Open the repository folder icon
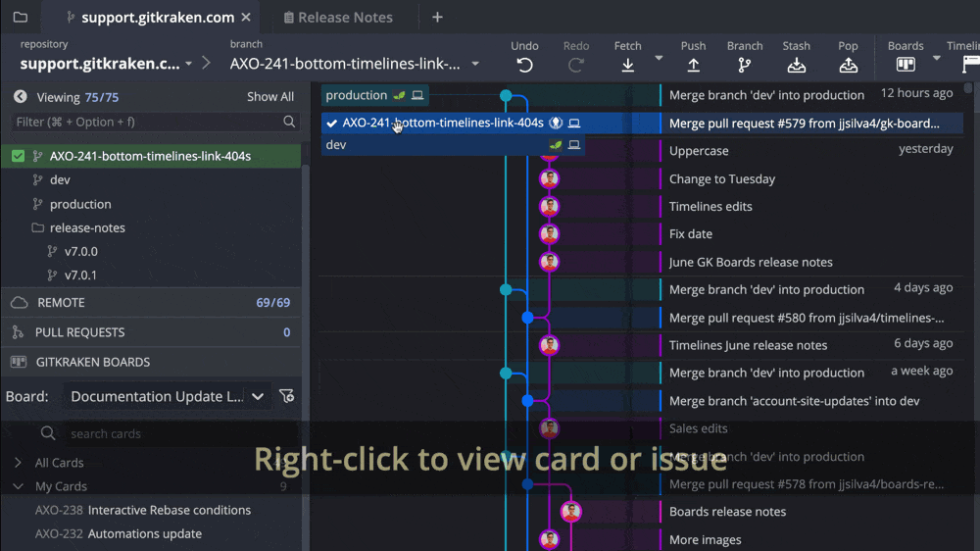Image resolution: width=980 pixels, height=551 pixels. click(x=20, y=17)
